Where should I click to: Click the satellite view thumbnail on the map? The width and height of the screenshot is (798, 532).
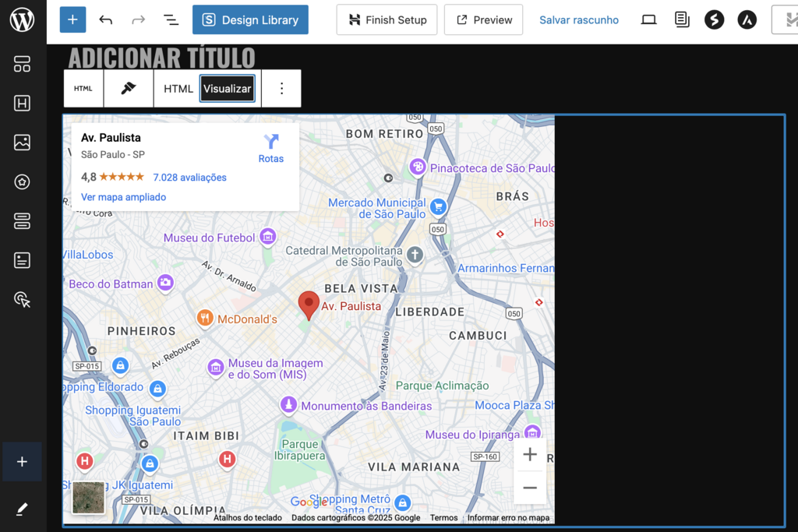(88, 498)
